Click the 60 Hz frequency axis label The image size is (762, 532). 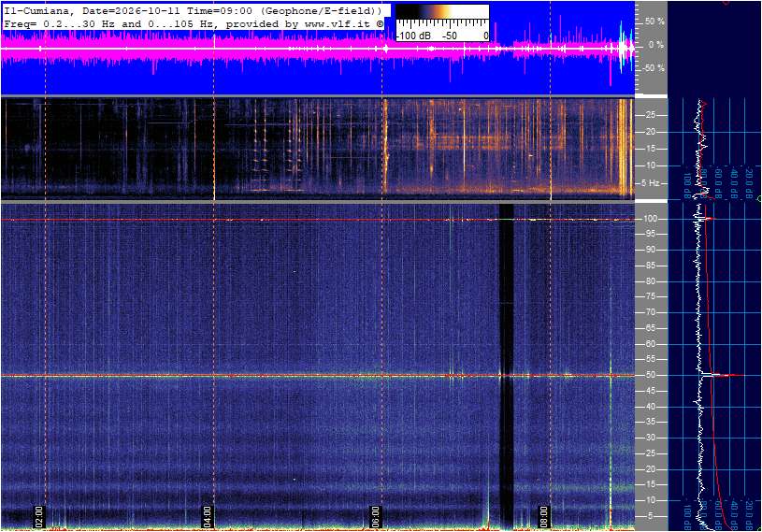650,344
